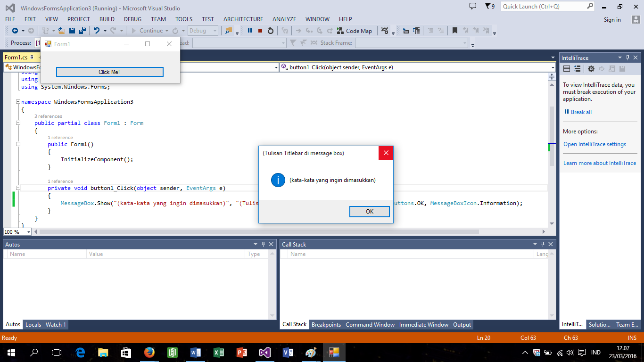The height and width of the screenshot is (362, 644).
Task: Collapse the Form1 class code region
Action: tap(17, 122)
